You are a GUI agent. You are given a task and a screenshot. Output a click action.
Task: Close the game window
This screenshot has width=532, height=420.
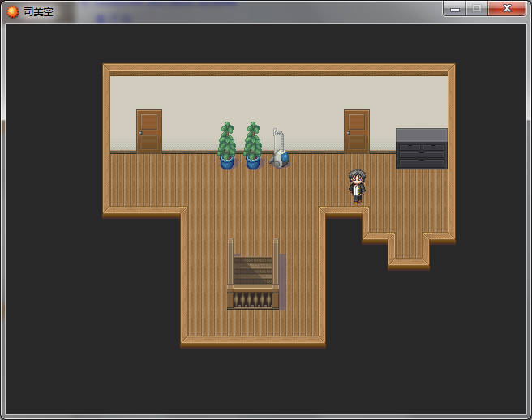coord(507,9)
